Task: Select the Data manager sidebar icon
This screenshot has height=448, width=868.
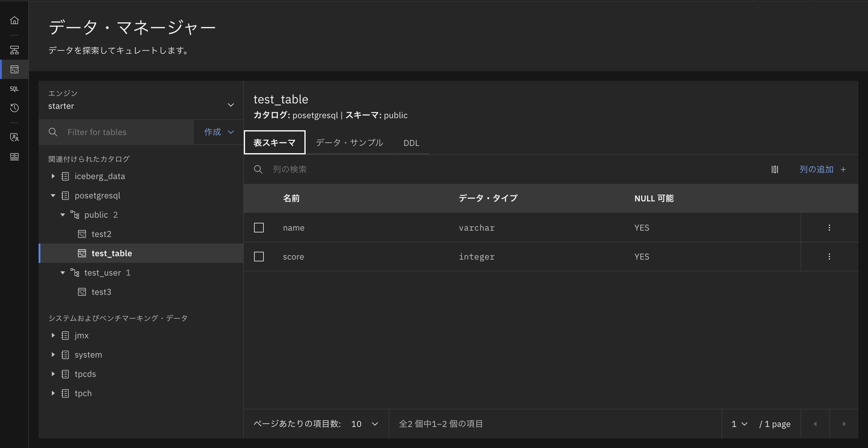Action: pyautogui.click(x=14, y=69)
